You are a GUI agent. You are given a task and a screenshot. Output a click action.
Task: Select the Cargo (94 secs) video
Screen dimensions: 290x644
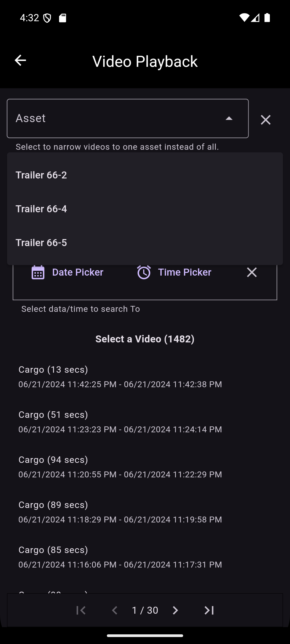coord(120,467)
